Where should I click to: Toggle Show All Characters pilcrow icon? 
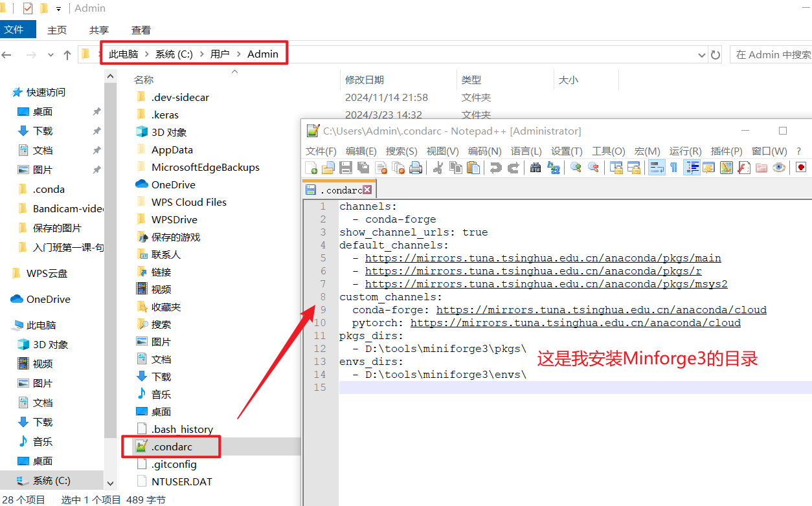pos(673,168)
